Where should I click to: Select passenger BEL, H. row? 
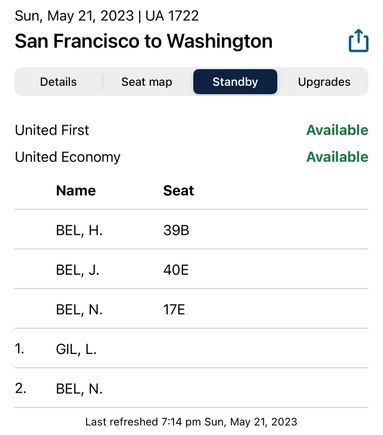click(x=191, y=230)
